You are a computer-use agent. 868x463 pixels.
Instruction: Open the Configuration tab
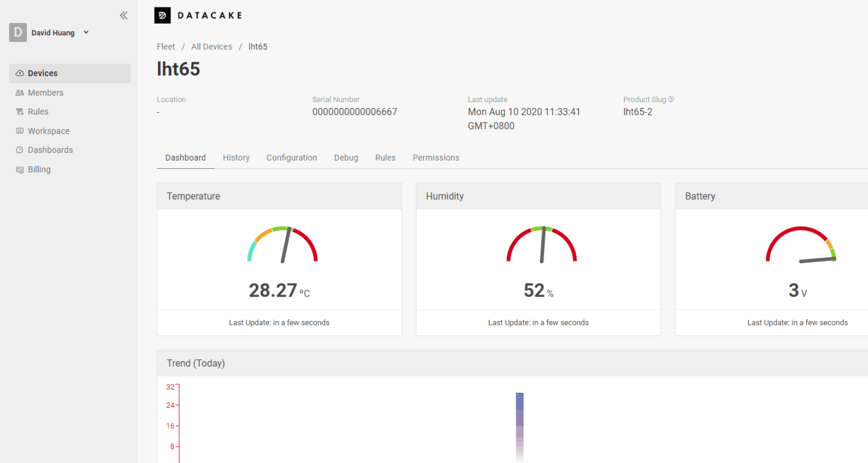pyautogui.click(x=292, y=157)
